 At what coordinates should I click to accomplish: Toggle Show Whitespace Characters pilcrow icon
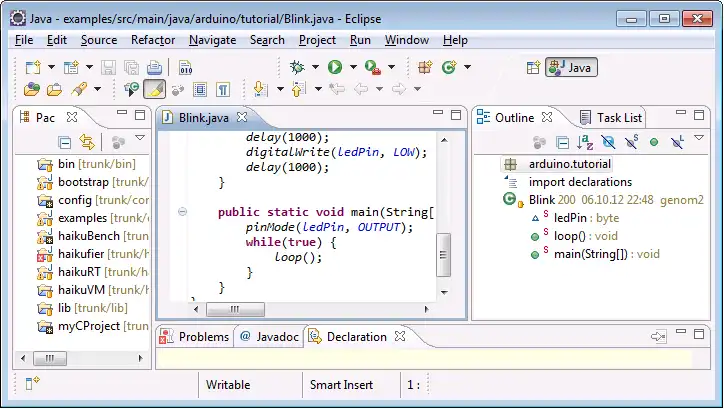point(223,89)
